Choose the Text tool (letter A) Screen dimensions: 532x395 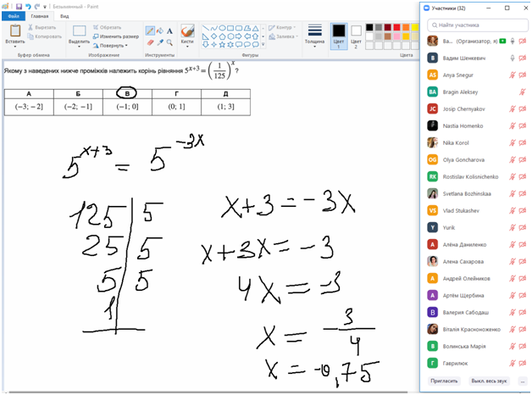169,29
